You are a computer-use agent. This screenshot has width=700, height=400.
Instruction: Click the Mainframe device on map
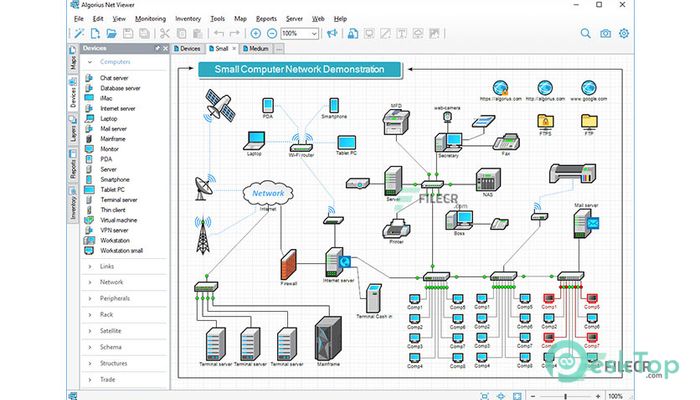click(328, 339)
